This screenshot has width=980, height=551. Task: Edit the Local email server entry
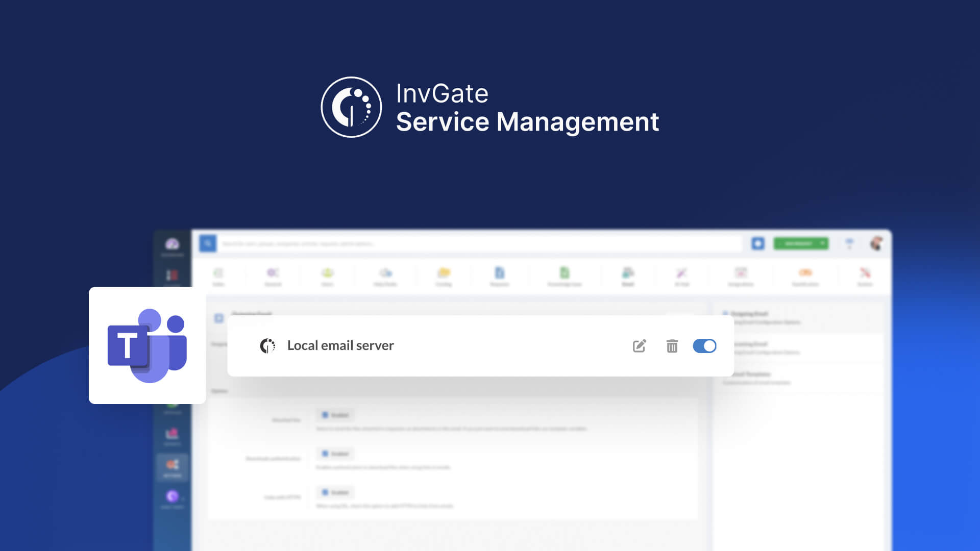tap(639, 346)
